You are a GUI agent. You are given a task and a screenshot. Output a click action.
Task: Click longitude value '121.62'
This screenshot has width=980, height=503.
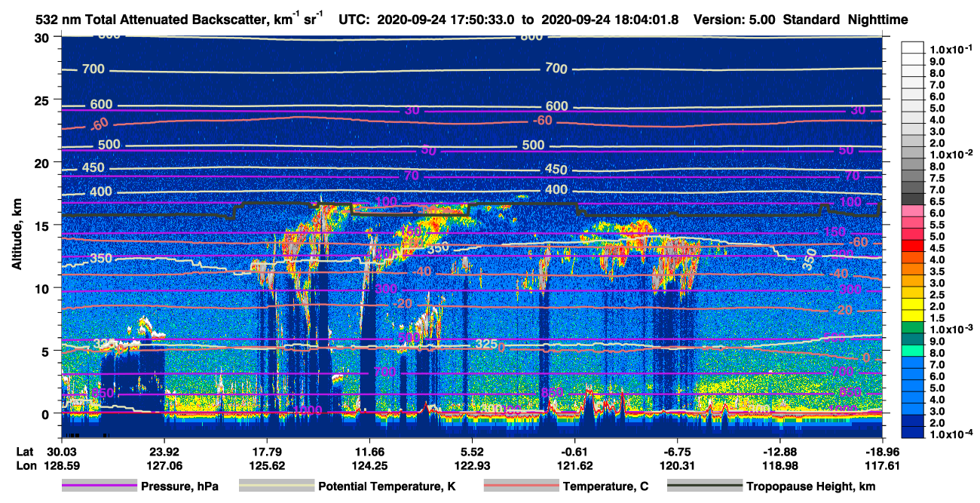point(575,466)
